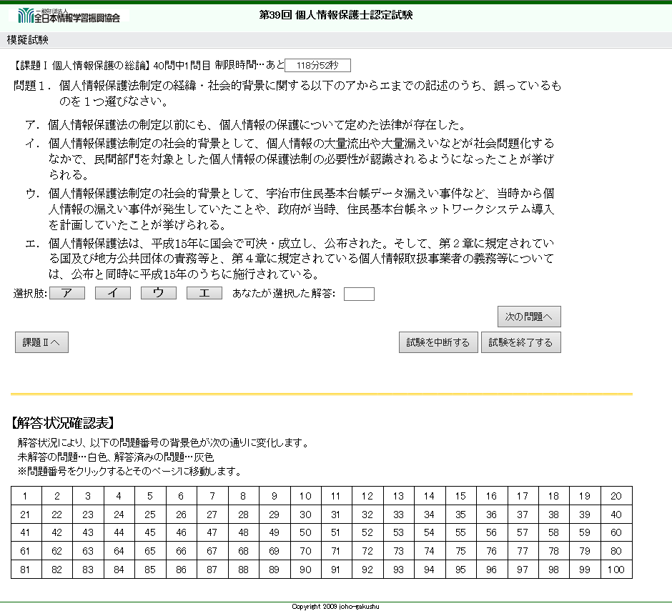Click the Copyright 2009 joho-gakushu footer
The height and width of the screenshot is (616, 672).
point(335,606)
